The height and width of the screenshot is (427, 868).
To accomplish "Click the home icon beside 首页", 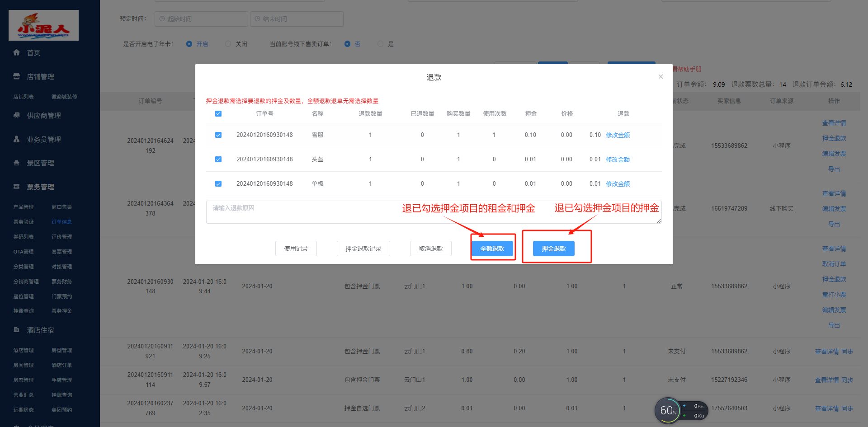I will click(17, 52).
